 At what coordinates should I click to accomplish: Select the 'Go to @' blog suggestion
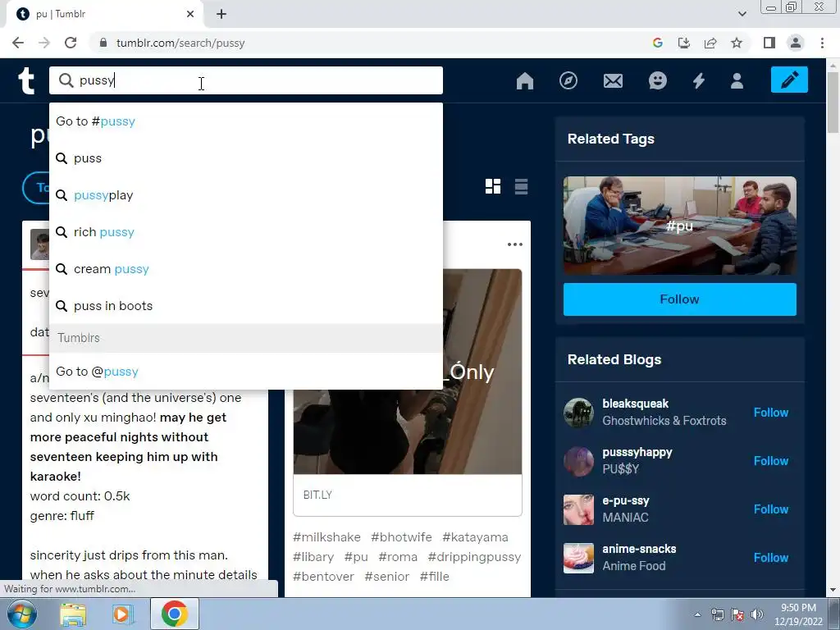coord(246,372)
